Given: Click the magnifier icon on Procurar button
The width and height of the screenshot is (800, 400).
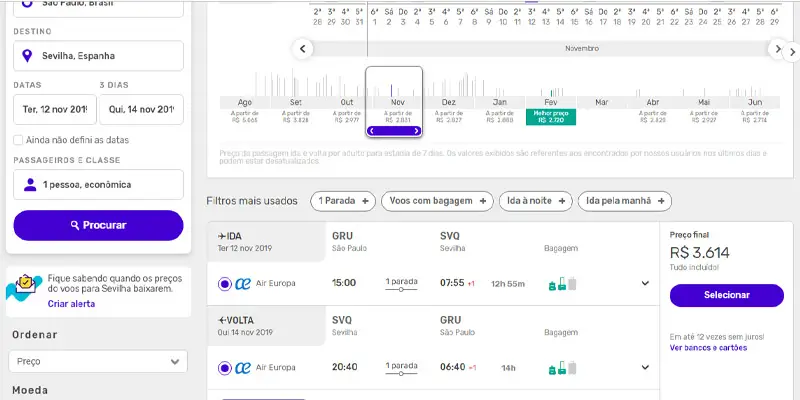Looking at the screenshot, I should (x=75, y=226).
